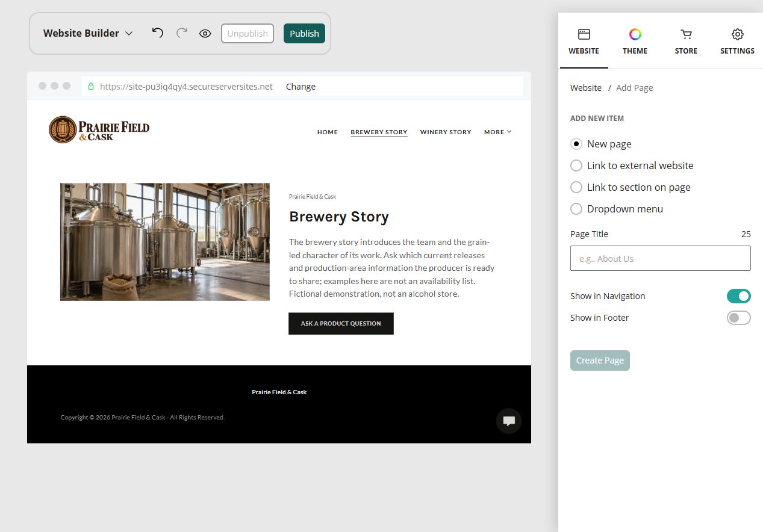Click the green padlock icon in URL bar

91,87
